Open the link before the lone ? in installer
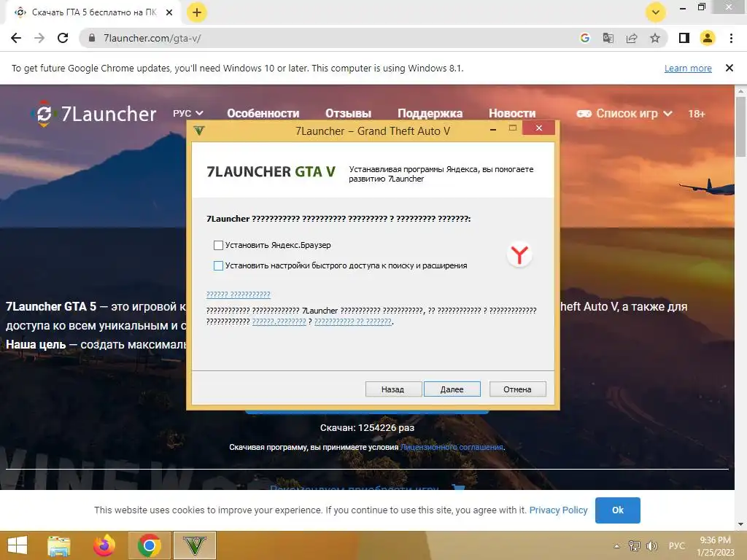Image resolution: width=747 pixels, height=560 pixels. 279,322
